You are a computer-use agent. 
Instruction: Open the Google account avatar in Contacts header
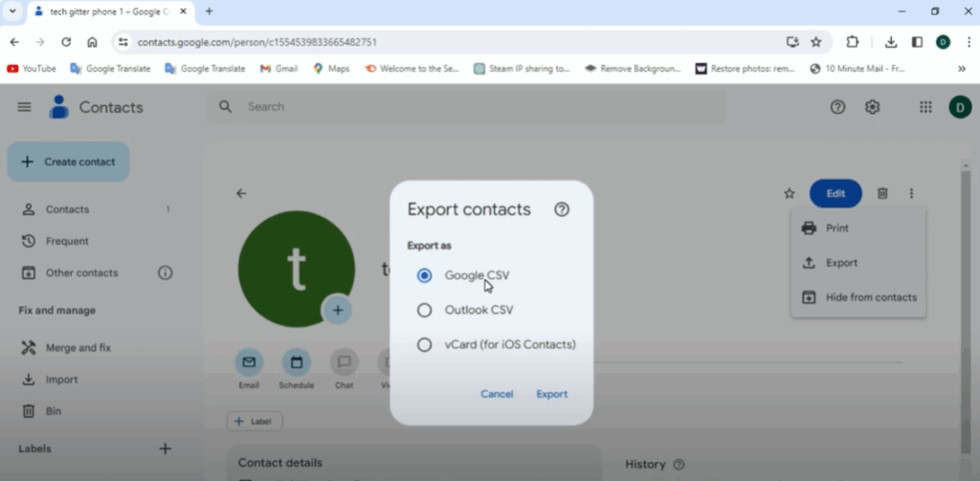[x=960, y=107]
